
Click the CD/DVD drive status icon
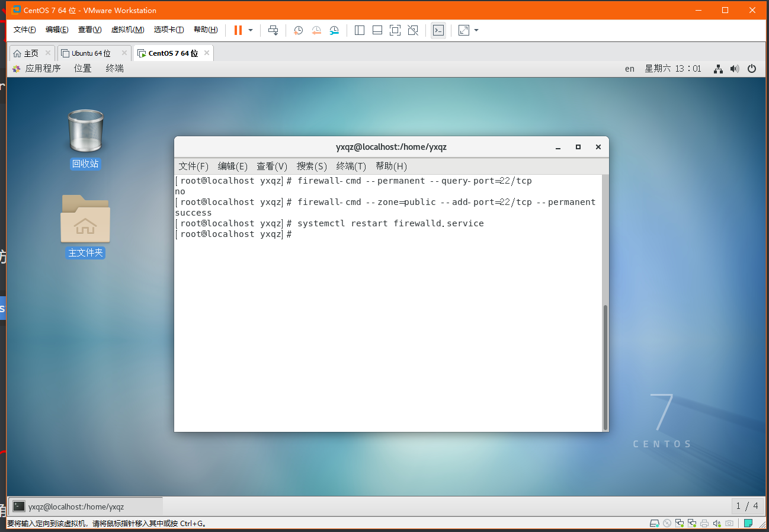(667, 524)
